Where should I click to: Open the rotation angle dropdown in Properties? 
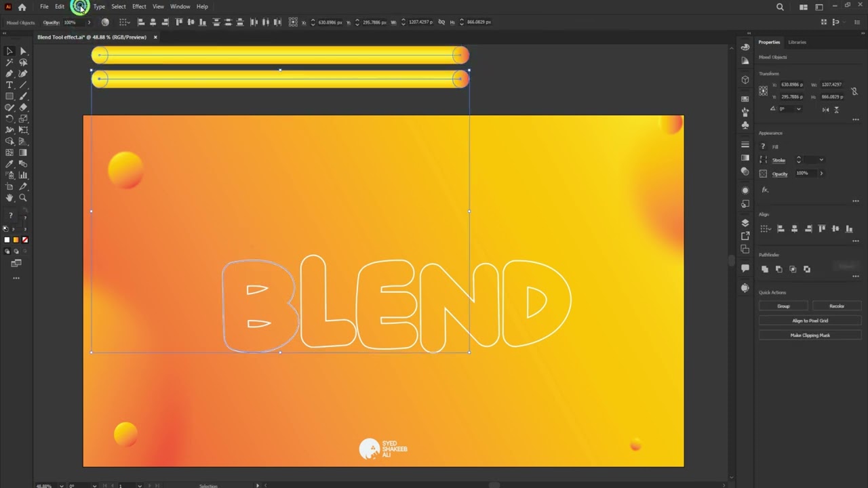tap(798, 109)
